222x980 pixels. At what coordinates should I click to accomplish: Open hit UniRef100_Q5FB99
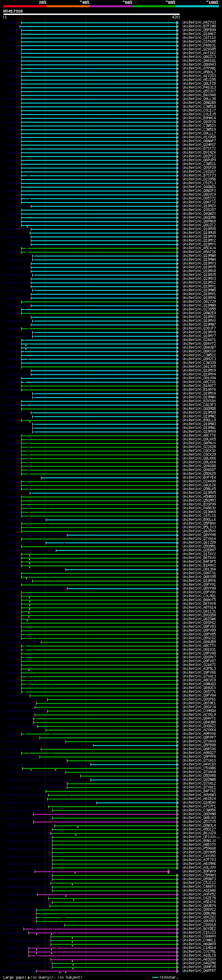[x=199, y=30]
